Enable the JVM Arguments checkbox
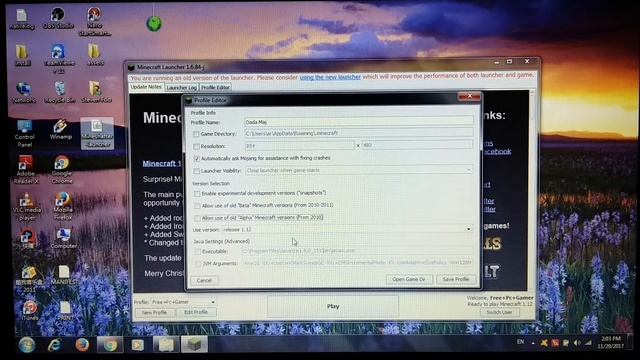This screenshot has width=640, height=360. (198, 264)
